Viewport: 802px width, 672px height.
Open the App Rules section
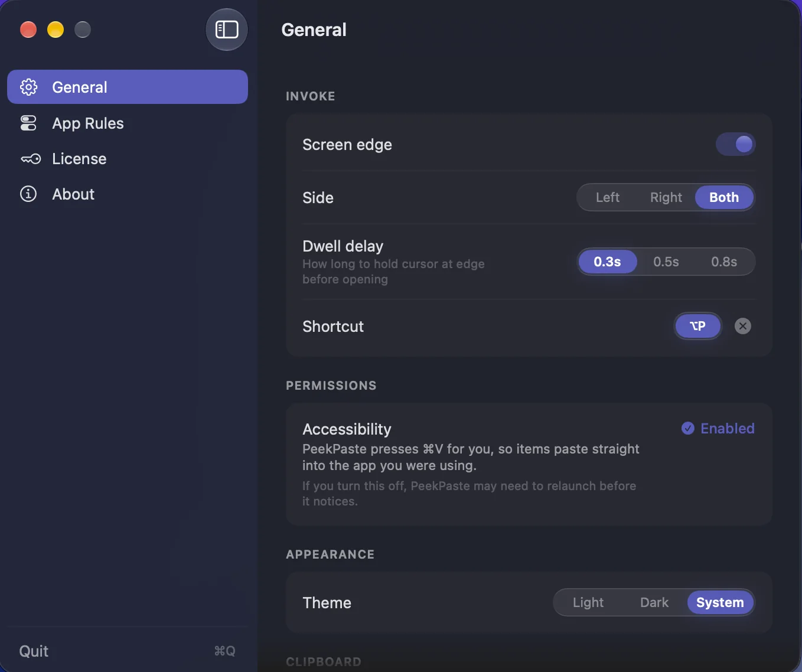128,123
